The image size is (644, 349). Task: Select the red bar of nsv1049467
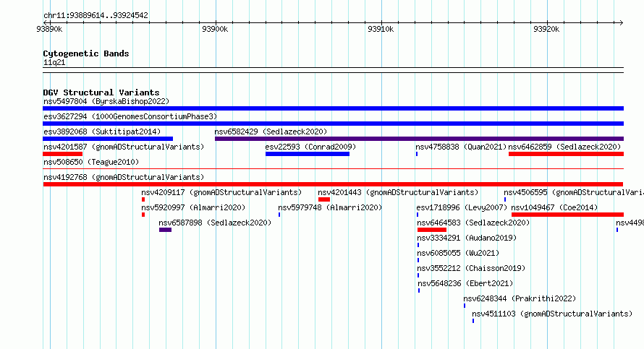[x=567, y=215]
